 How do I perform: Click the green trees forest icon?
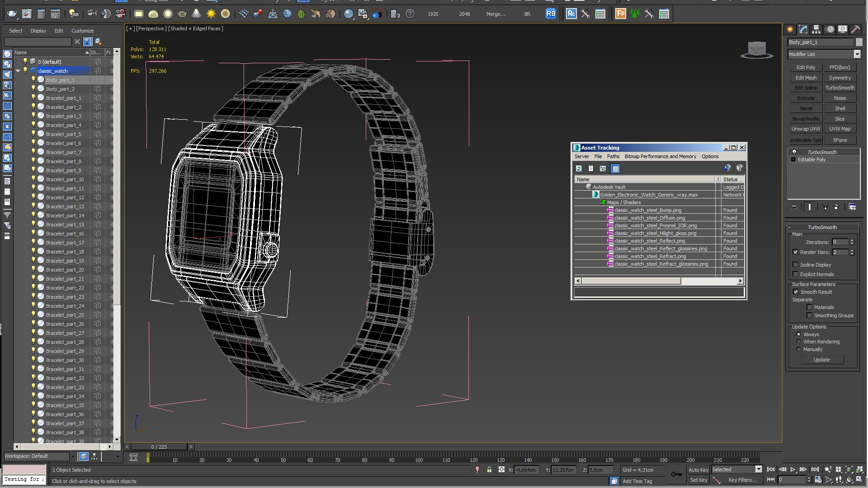pos(635,14)
